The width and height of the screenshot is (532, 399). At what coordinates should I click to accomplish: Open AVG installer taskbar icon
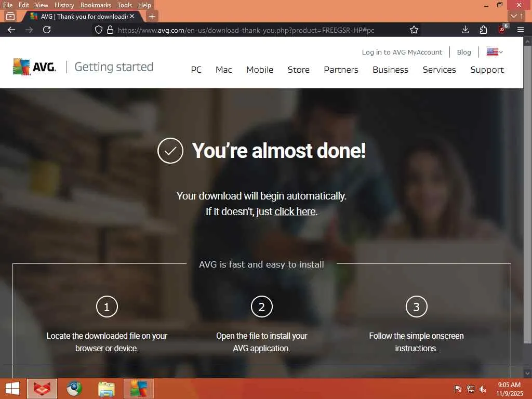139,389
